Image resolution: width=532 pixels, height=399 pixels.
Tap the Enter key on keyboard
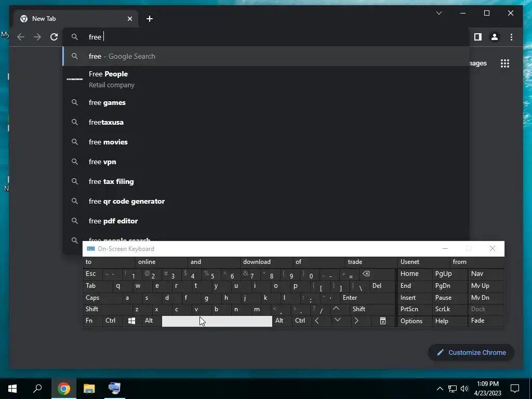pyautogui.click(x=367, y=298)
